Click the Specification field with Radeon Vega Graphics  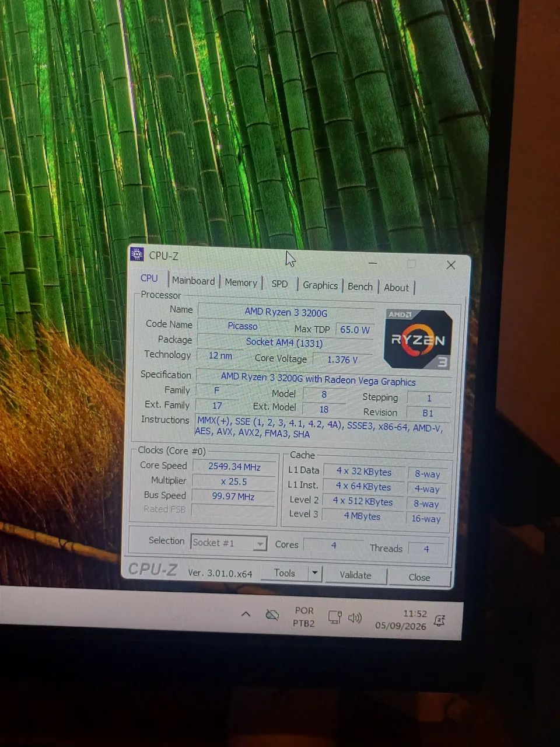pos(323,379)
